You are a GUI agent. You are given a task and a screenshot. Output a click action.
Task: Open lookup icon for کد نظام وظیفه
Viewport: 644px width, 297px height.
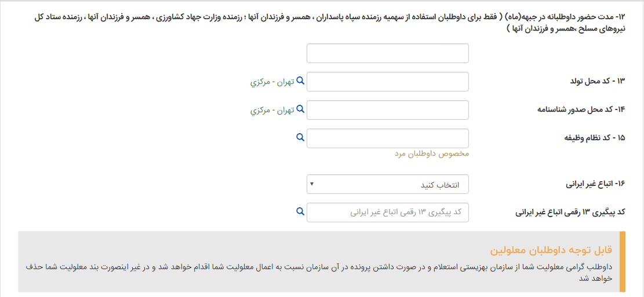pos(301,137)
